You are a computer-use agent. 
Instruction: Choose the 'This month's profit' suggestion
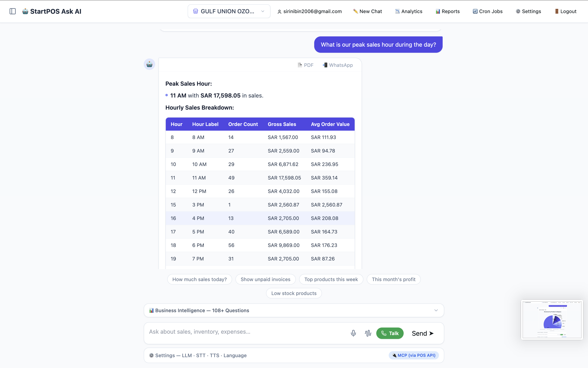point(393,279)
